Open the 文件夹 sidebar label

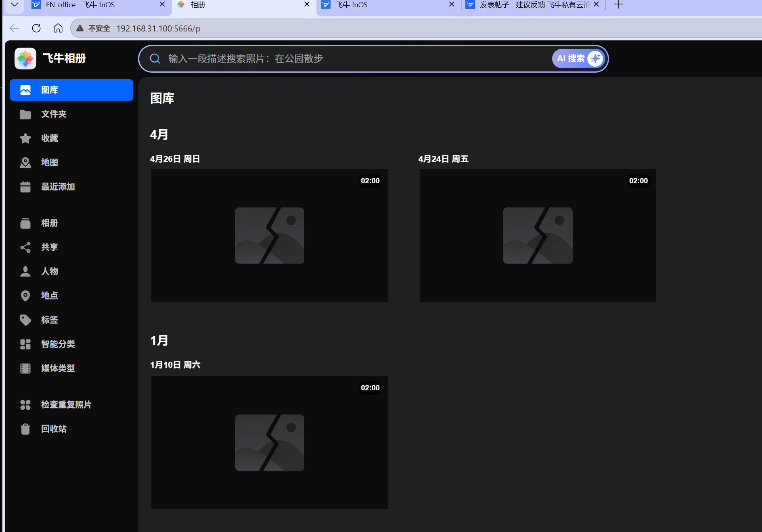(54, 114)
